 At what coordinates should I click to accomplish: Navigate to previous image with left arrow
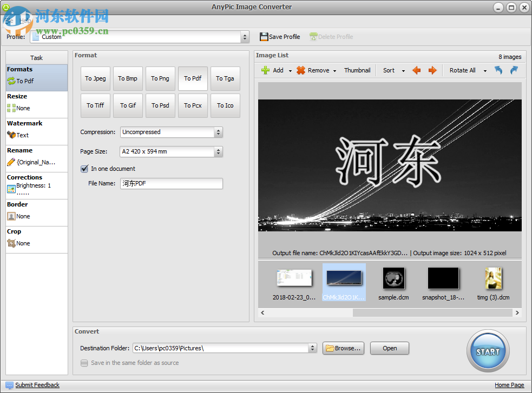point(416,70)
